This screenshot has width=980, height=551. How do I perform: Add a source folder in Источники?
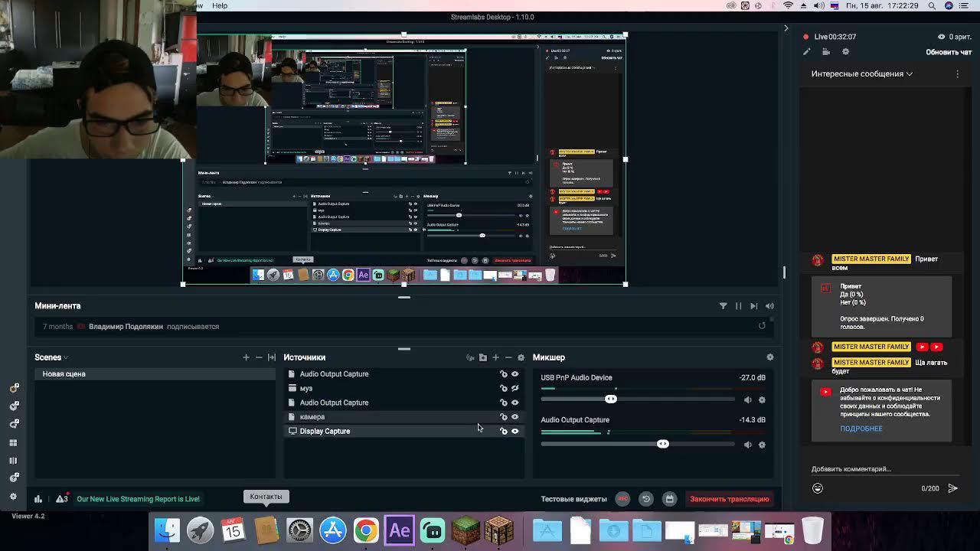482,357
